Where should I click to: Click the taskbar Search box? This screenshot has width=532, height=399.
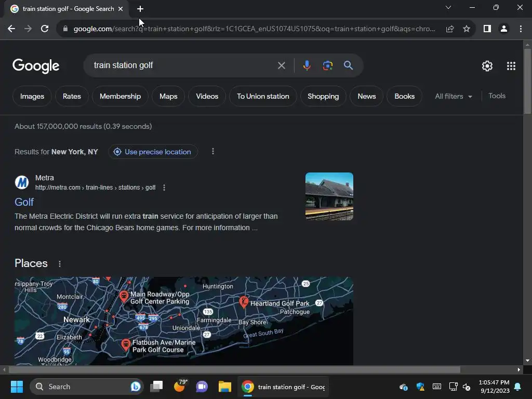(87, 387)
